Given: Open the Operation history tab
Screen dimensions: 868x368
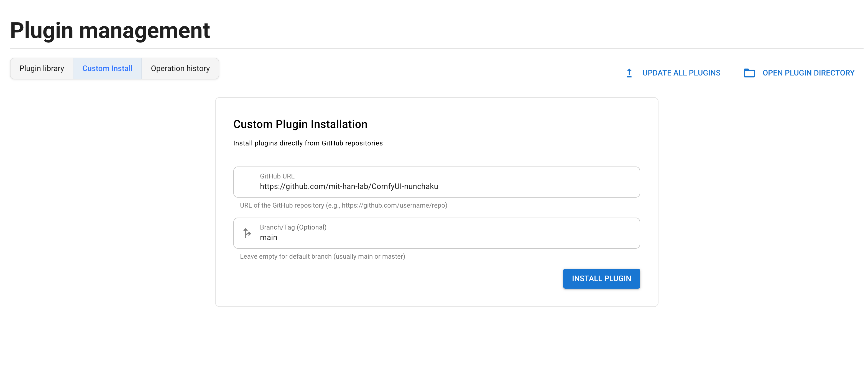Looking at the screenshot, I should coord(180,69).
